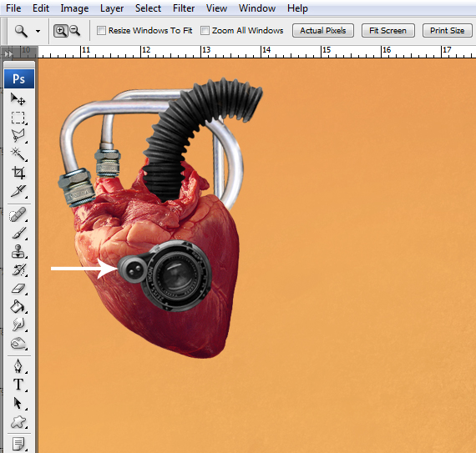Expand the collapsed toolbox double-arrow
Screen dimensions: 476x453
coord(8,53)
